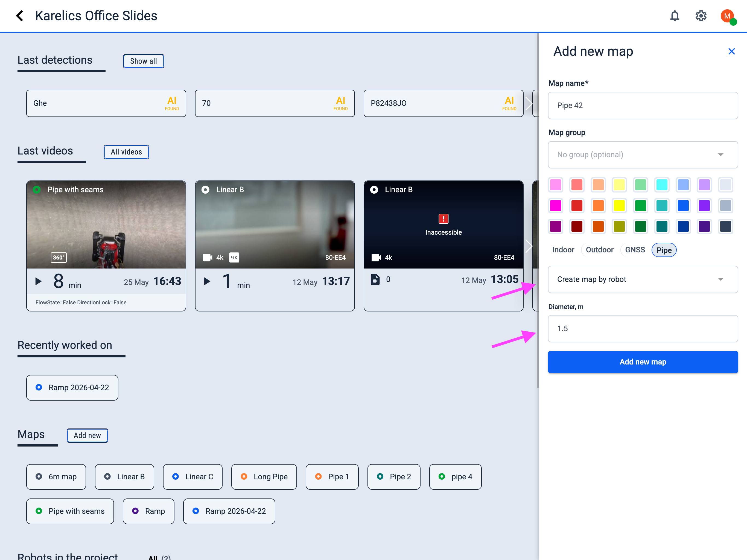This screenshot has width=747, height=560.
Task: Click the Inaccessible warning icon
Action: (443, 218)
